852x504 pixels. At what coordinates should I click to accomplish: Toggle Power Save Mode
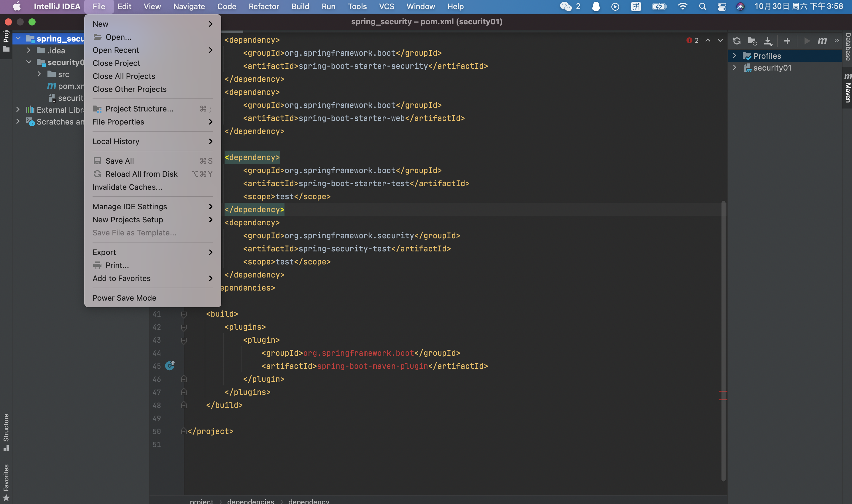tap(124, 298)
